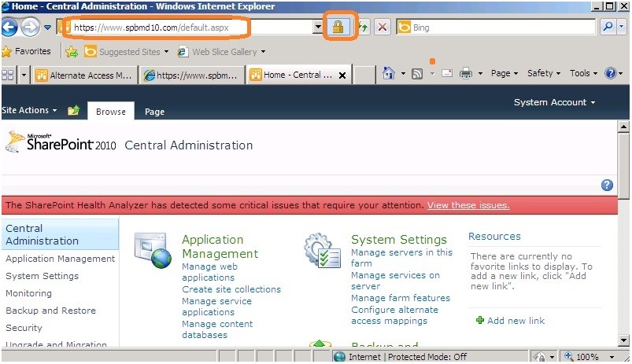
Task: Switch to https://www.spbm... tab
Action: click(192, 75)
